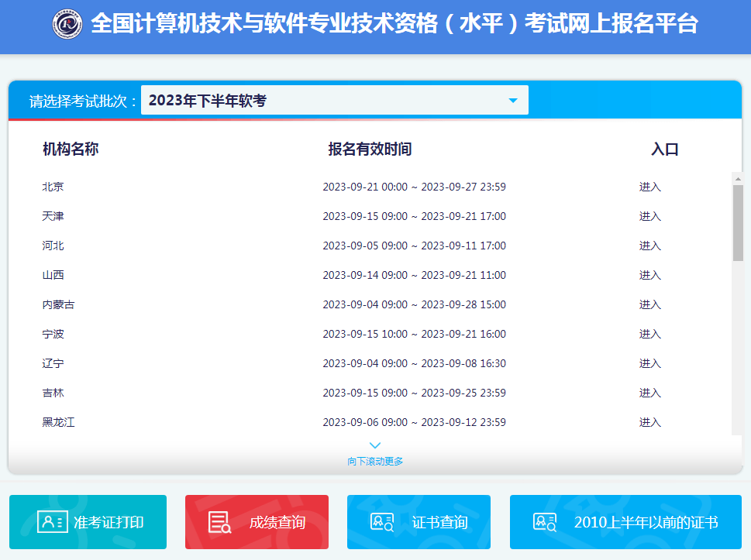The width and height of the screenshot is (751, 560).
Task: Click the icon on the 2010上半年以前的证书 button
Action: 545,522
